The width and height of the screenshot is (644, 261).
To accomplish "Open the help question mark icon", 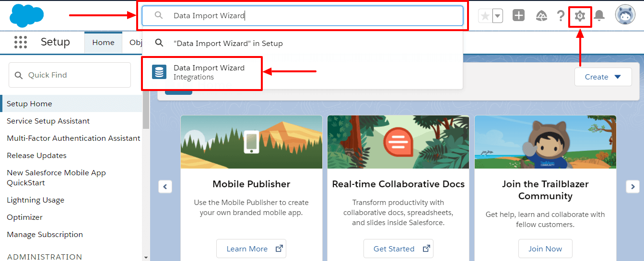I will (561, 16).
